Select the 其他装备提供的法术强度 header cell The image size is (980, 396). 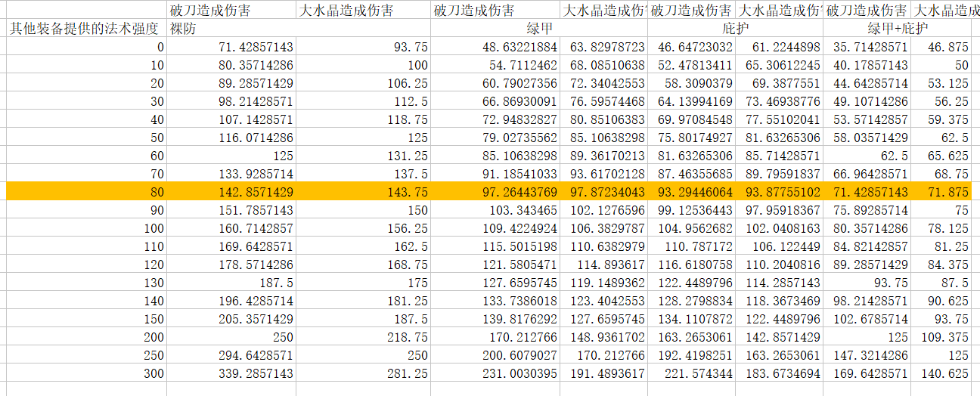[84, 29]
